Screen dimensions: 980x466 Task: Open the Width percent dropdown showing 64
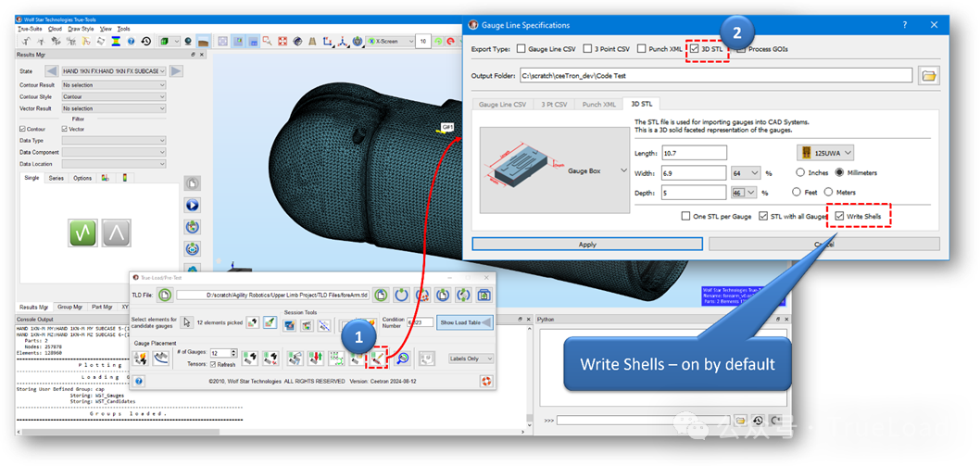(x=747, y=172)
